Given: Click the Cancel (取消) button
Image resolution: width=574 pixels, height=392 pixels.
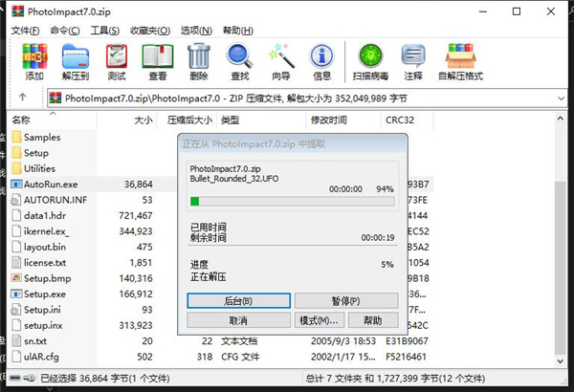Looking at the screenshot, I should 238,320.
